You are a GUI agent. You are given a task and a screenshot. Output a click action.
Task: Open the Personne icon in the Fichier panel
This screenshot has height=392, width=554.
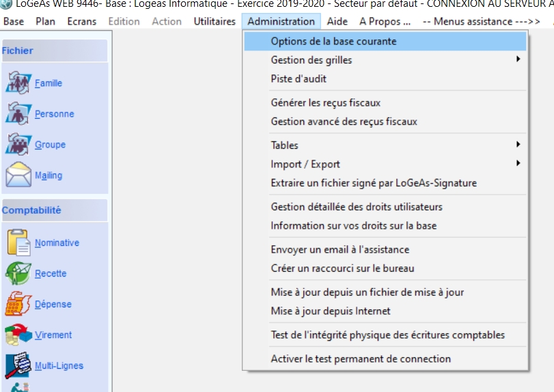click(x=18, y=113)
